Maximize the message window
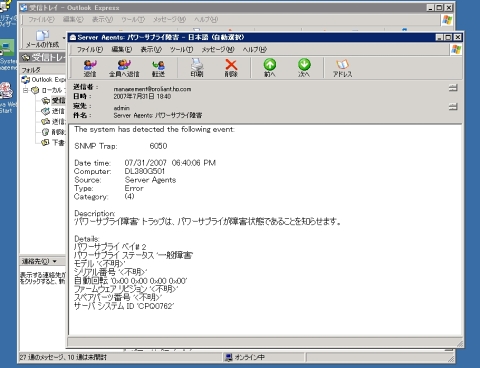 (x=448, y=37)
